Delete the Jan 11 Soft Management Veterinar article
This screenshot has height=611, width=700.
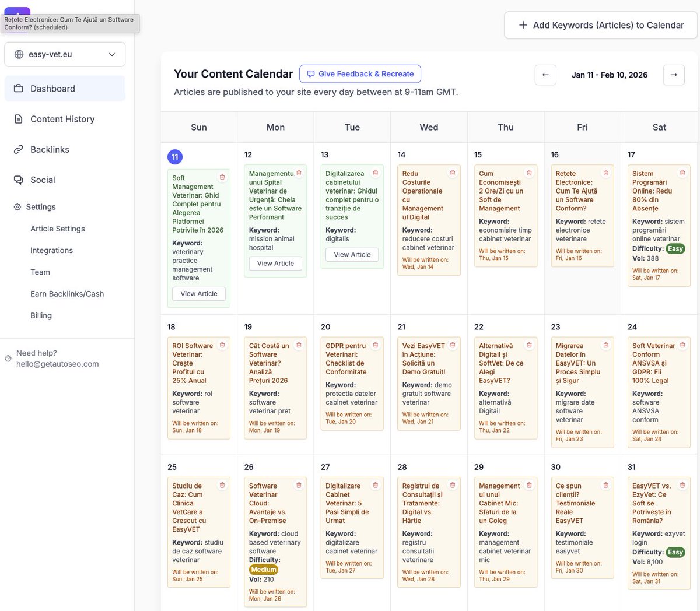pyautogui.click(x=222, y=177)
